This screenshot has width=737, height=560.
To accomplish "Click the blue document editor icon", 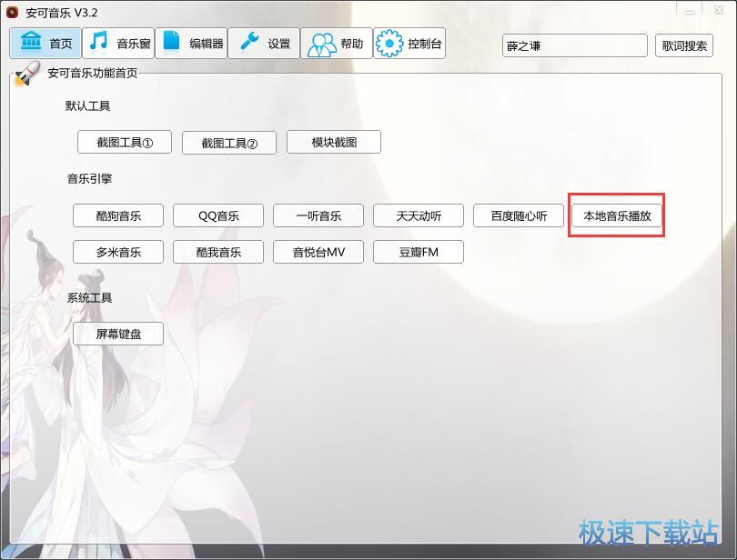I will click(x=171, y=40).
